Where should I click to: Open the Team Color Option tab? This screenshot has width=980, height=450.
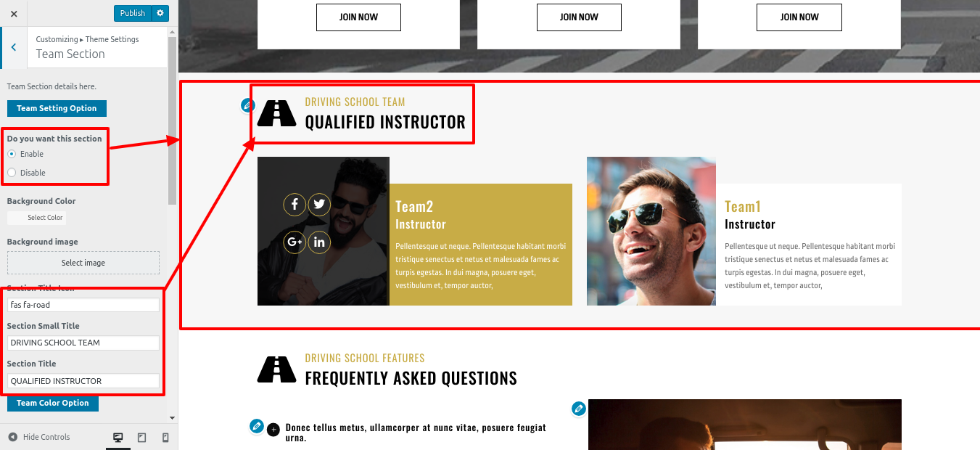pos(53,403)
